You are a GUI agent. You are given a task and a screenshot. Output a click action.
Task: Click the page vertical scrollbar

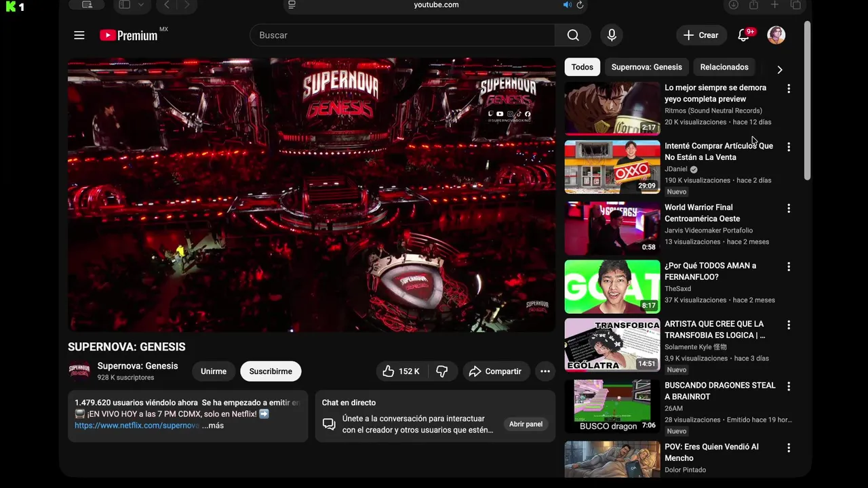(x=807, y=100)
